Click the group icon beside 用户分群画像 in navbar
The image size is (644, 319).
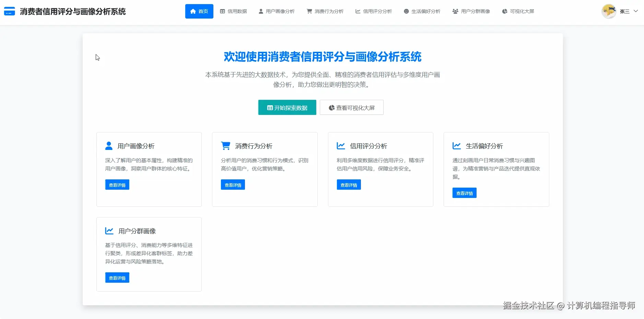pos(455,11)
